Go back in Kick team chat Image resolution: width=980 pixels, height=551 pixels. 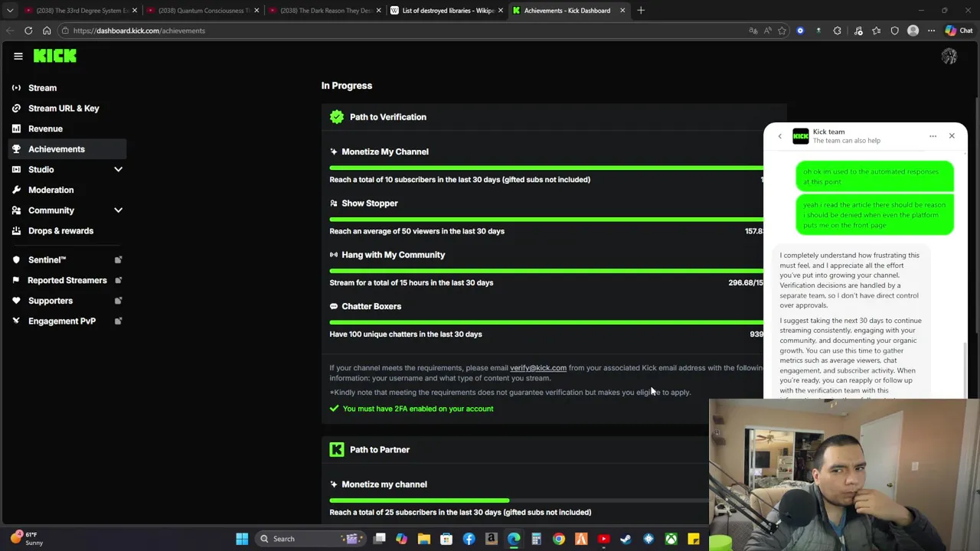click(779, 136)
